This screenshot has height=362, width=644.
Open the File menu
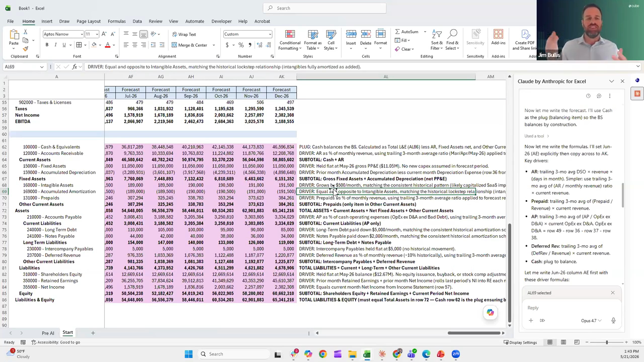pyautogui.click(x=10, y=21)
